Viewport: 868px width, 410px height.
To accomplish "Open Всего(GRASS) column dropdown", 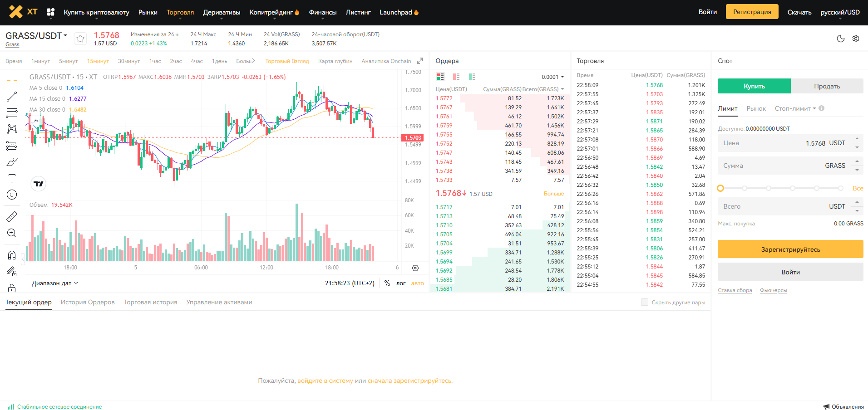I will coord(543,89).
